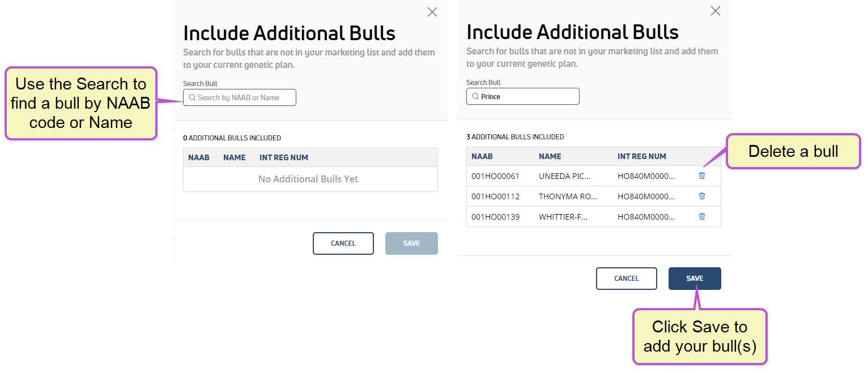Click the greyed-out Save button
868x372 pixels.
point(411,243)
